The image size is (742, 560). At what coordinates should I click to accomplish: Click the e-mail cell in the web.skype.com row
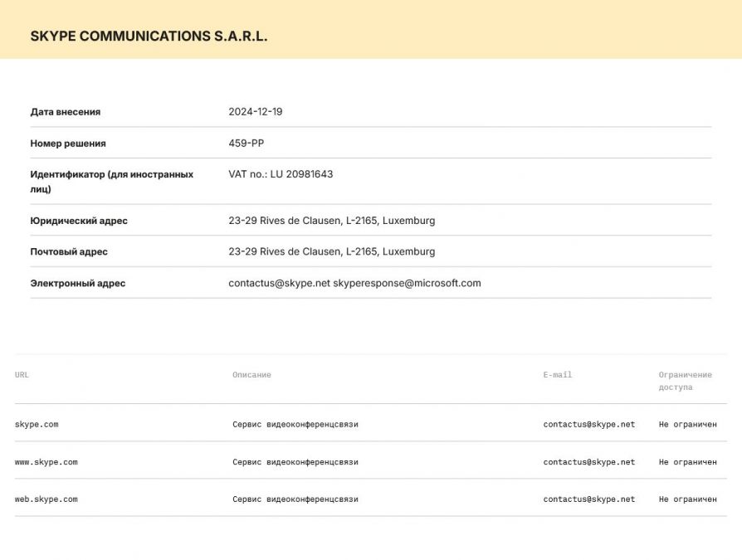pos(589,499)
